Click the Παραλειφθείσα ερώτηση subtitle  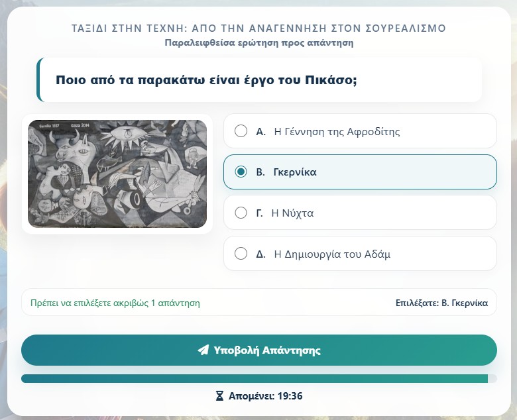point(258,43)
